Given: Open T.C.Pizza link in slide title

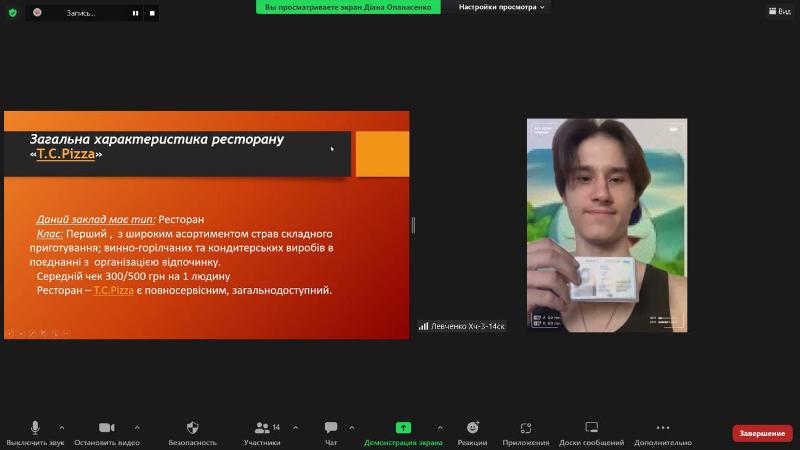Looking at the screenshot, I should point(66,154).
